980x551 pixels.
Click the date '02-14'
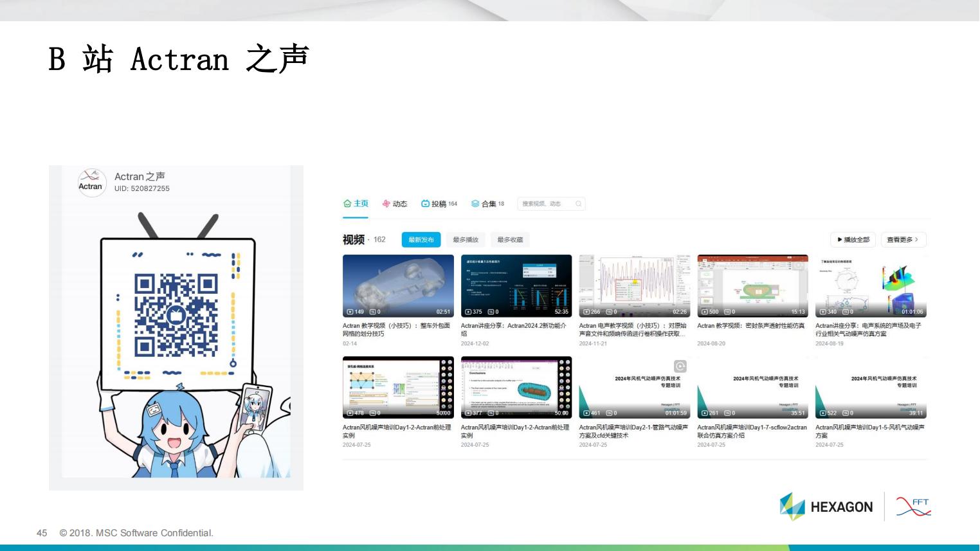click(350, 343)
